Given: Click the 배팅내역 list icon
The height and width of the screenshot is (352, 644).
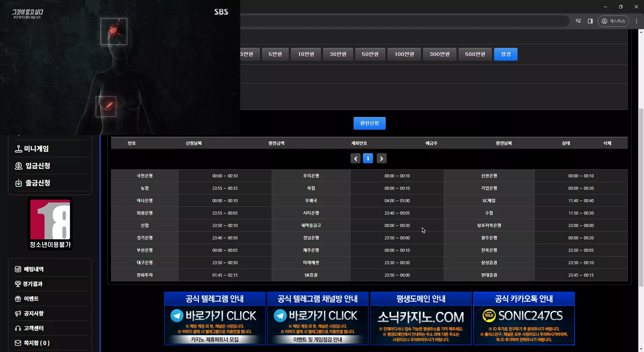Looking at the screenshot, I should click(x=18, y=269).
